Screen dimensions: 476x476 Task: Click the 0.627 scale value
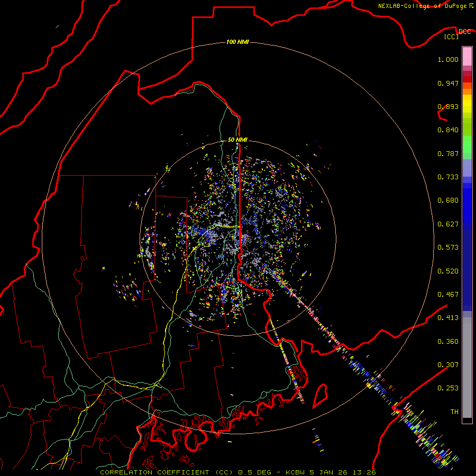pos(448,224)
